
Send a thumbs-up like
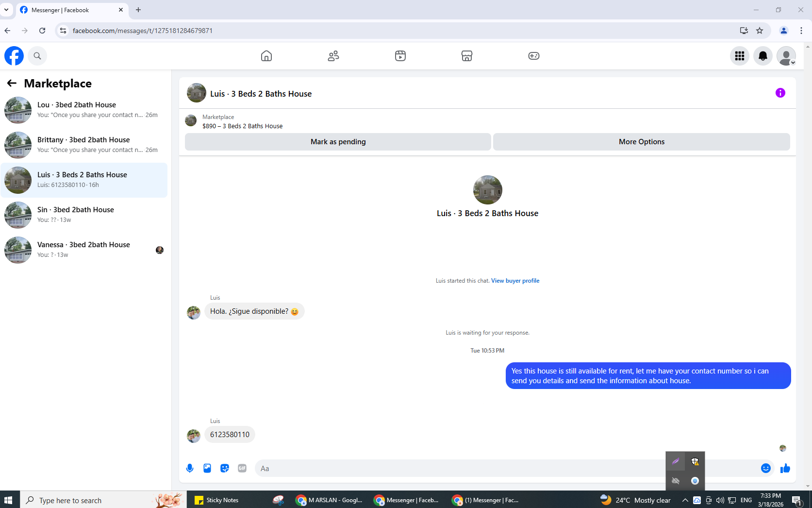[x=785, y=468]
